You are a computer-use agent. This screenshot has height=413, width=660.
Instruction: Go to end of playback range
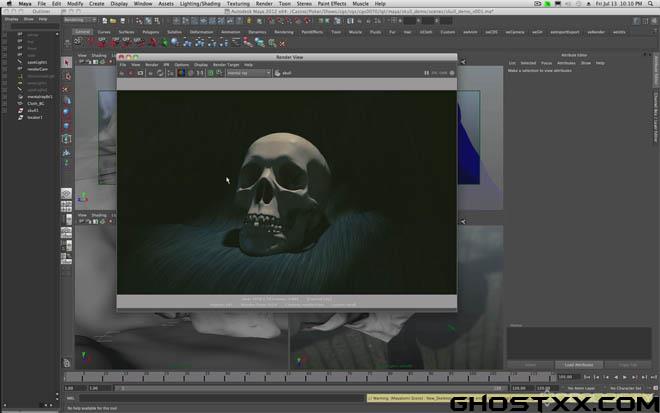tap(654, 377)
